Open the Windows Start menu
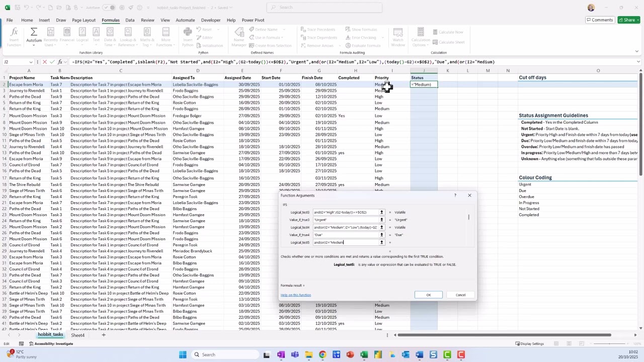Viewport: 644px width, 362px height. coord(183,355)
